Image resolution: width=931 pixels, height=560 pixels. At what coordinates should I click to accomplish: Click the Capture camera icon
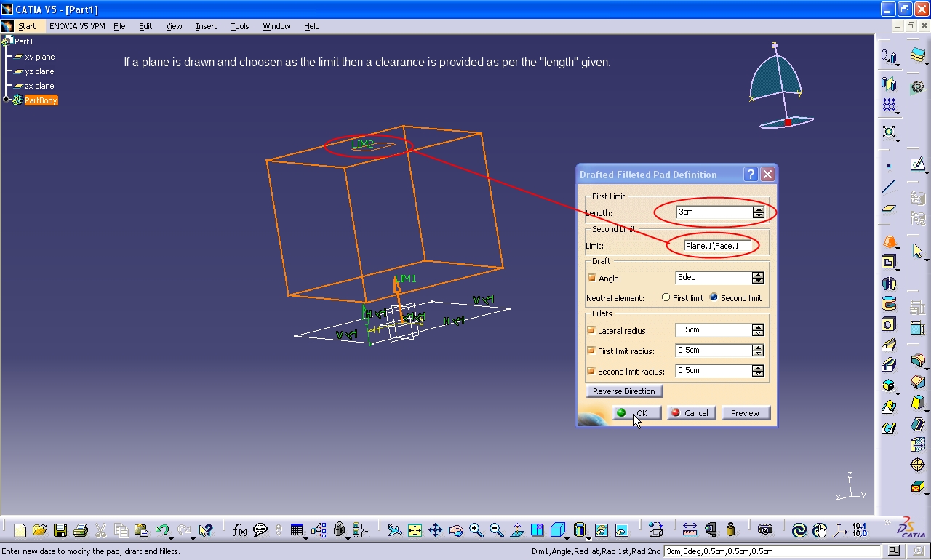pyautogui.click(x=764, y=530)
